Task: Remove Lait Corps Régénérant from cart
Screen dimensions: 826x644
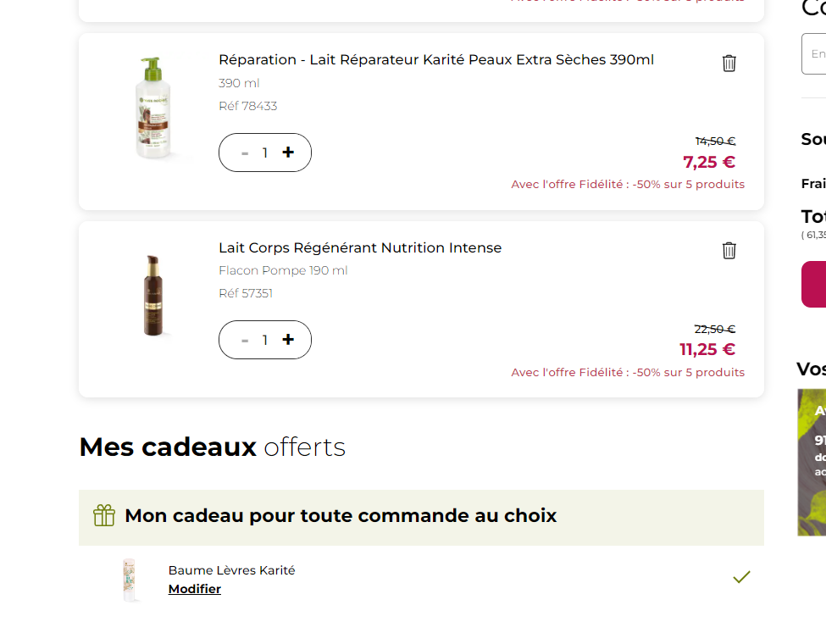Action: (729, 251)
